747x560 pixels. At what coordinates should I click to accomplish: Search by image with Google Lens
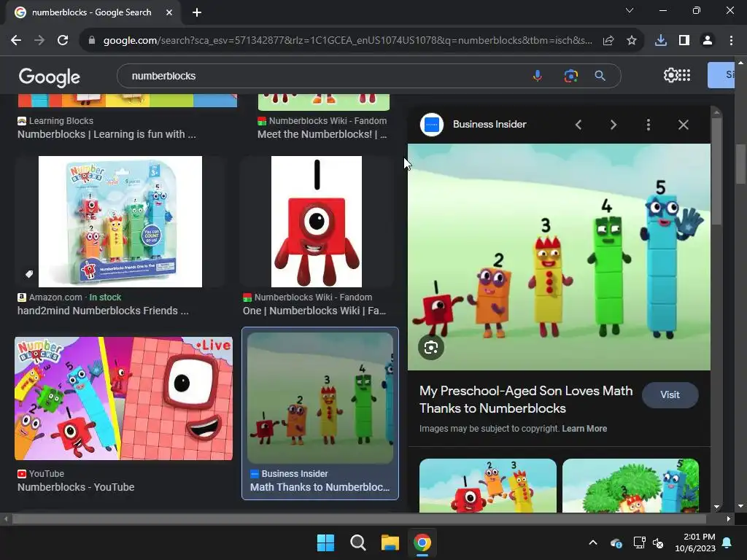[570, 76]
